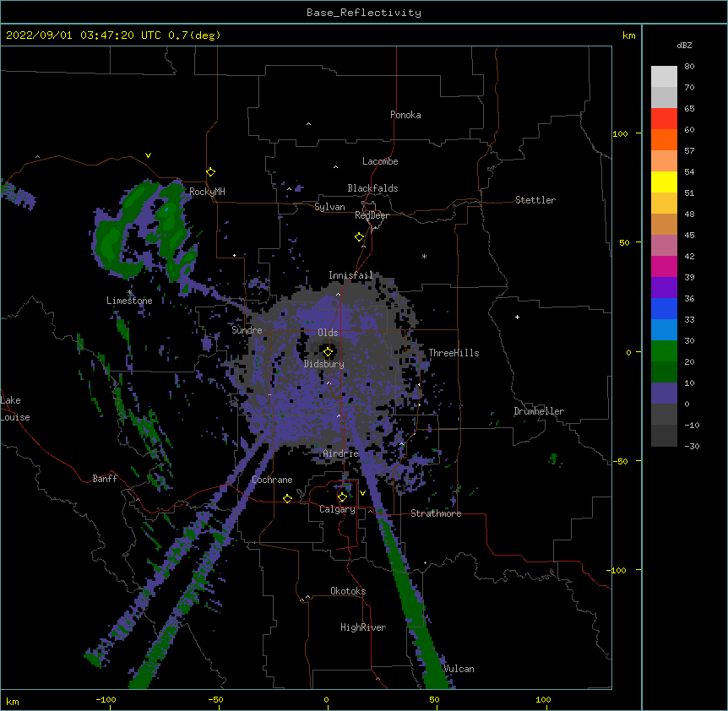
Task: Pick the lightest gray swatch at 80 dBZ
Action: click(664, 77)
